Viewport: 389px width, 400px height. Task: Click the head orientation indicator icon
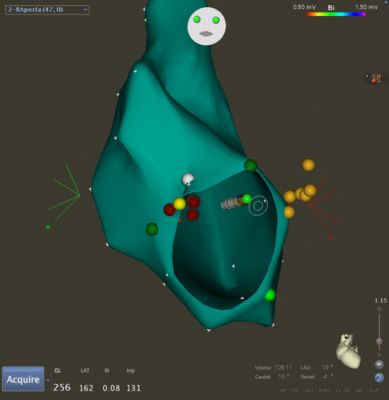(206, 26)
